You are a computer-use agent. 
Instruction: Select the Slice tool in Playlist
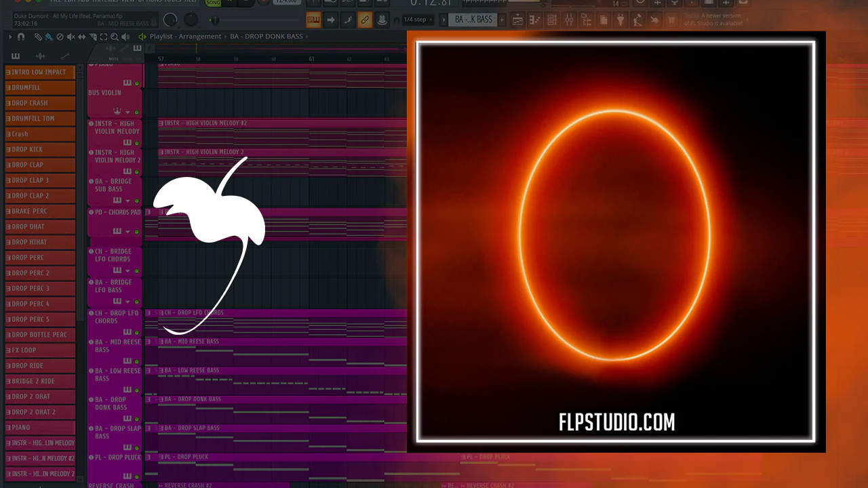click(92, 37)
